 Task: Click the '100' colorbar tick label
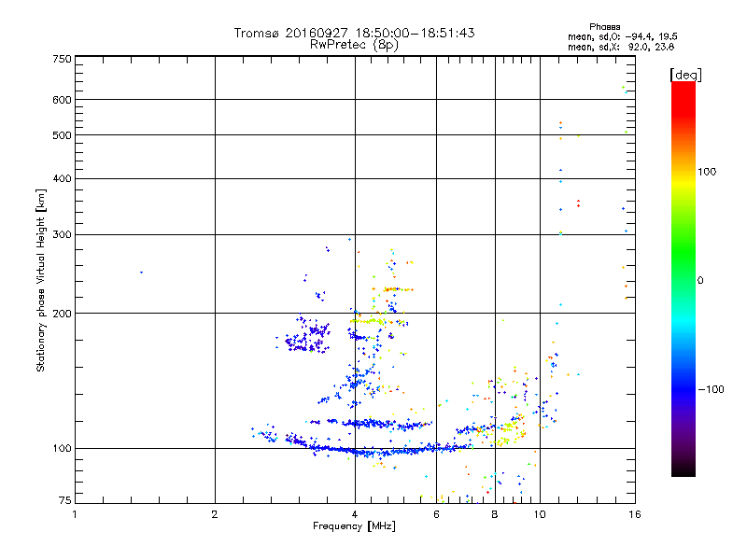pos(707,172)
